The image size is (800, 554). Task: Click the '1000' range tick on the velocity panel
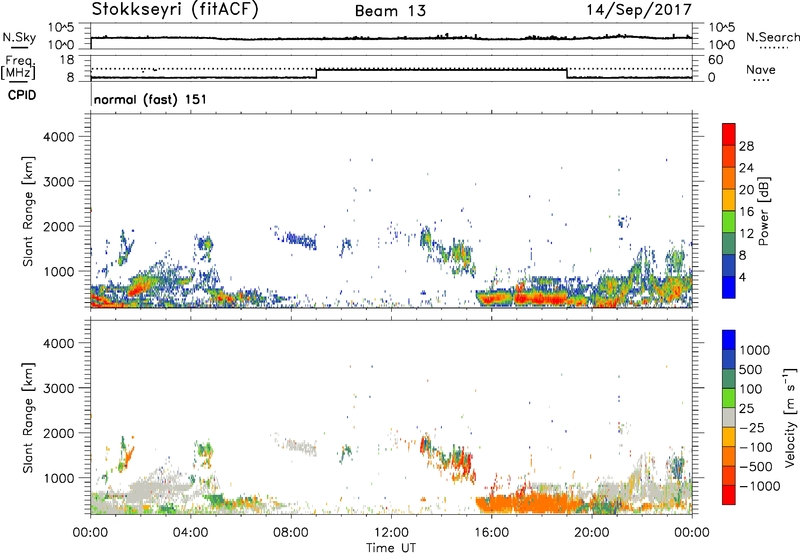click(x=59, y=478)
